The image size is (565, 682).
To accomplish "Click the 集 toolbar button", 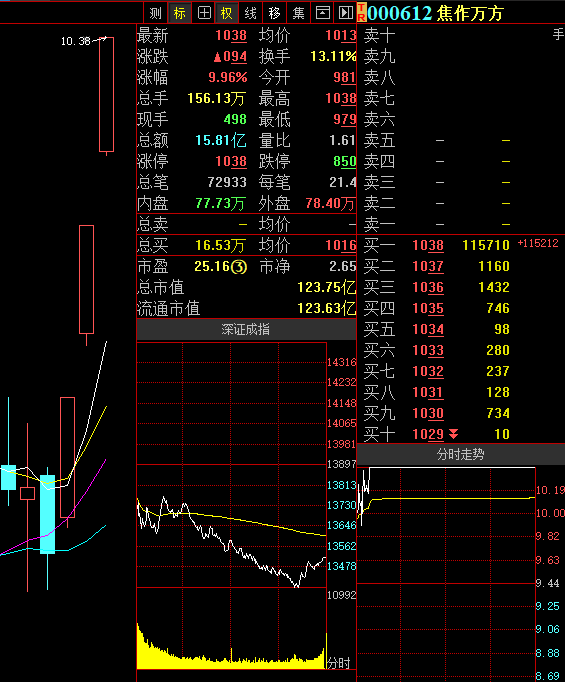I will (x=298, y=13).
